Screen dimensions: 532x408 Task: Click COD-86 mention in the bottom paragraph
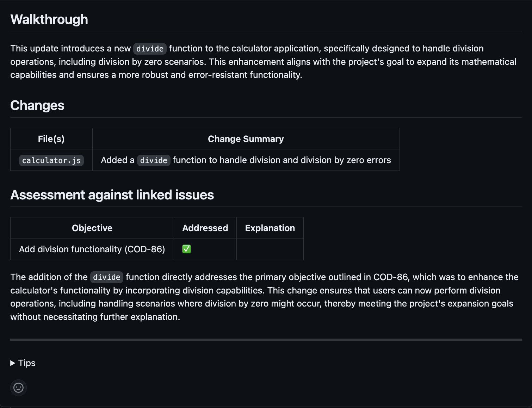[390, 277]
